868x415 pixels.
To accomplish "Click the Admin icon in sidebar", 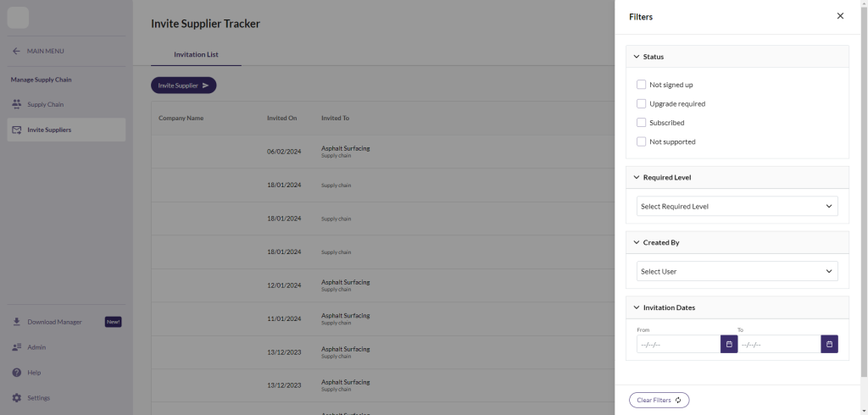I will pyautogui.click(x=17, y=347).
